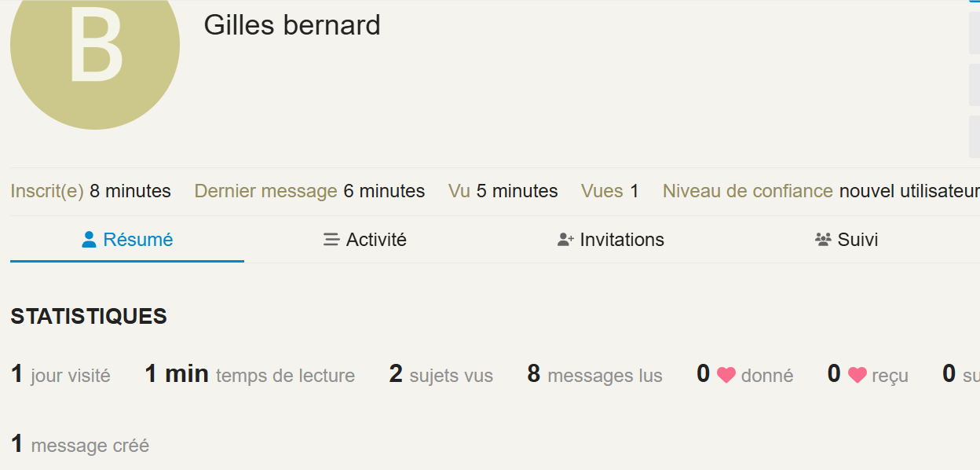This screenshot has height=470, width=980.
Task: Switch to the Activité tab
Action: point(376,240)
